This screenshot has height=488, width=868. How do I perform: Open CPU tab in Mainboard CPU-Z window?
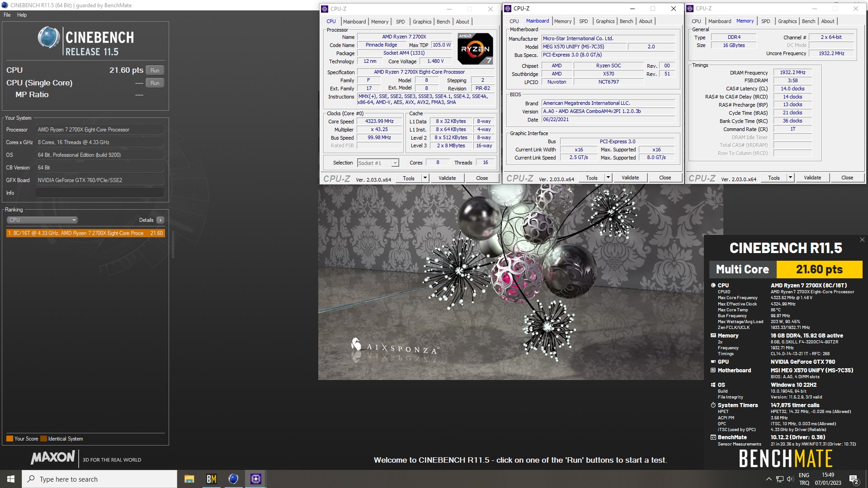point(514,21)
